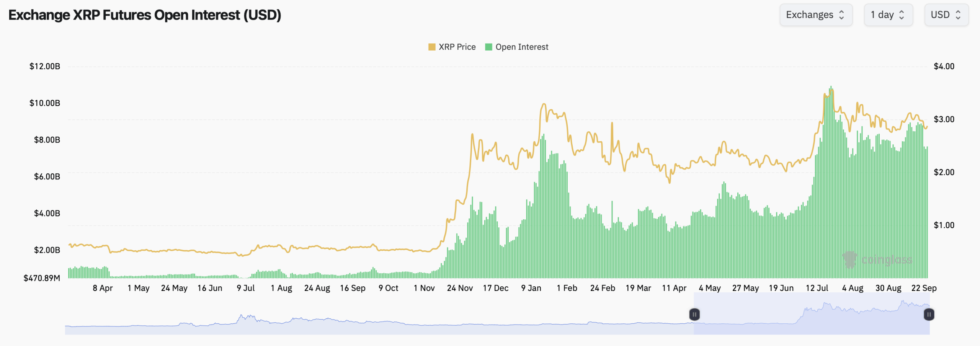980x346 pixels.
Task: Toggle the XRP Price series label
Action: pos(457,47)
